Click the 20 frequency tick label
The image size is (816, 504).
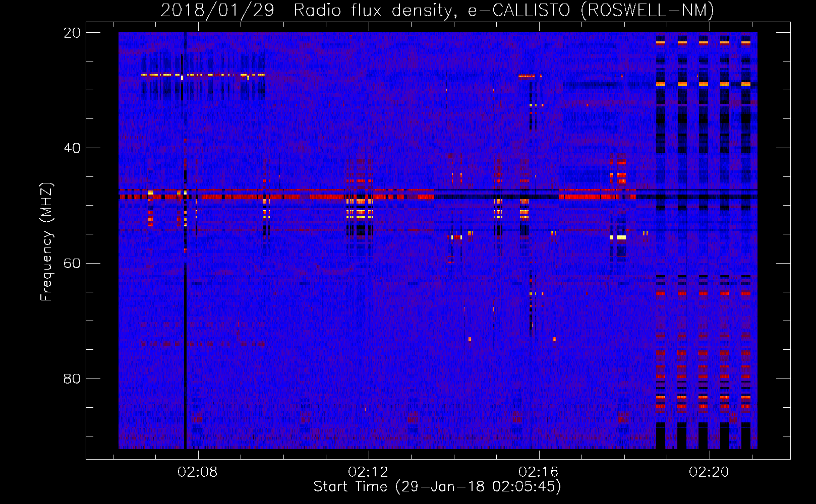click(x=72, y=33)
